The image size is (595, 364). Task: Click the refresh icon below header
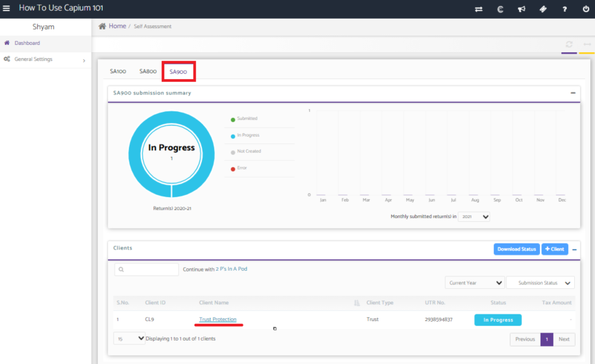[x=569, y=44]
